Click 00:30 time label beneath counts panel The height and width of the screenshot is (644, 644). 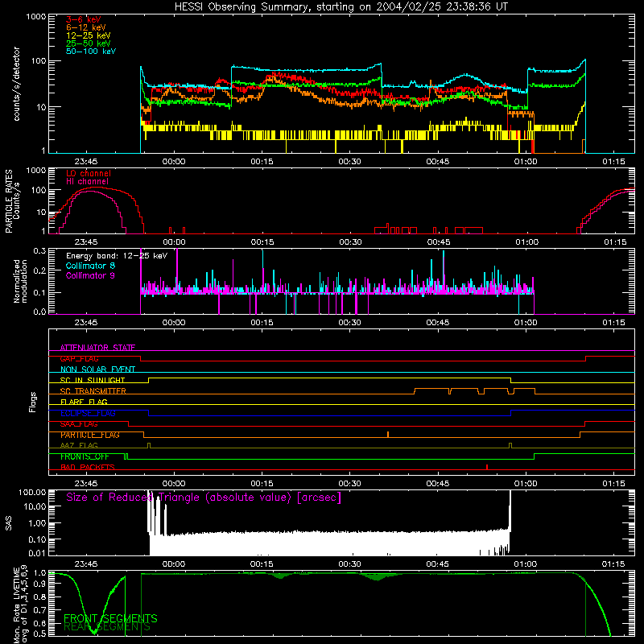click(349, 162)
